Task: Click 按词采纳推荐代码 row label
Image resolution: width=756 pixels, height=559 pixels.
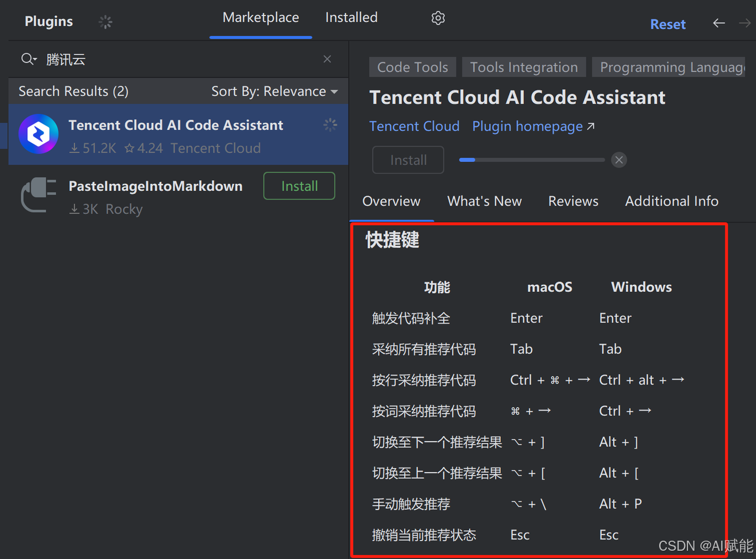Action: click(x=424, y=411)
